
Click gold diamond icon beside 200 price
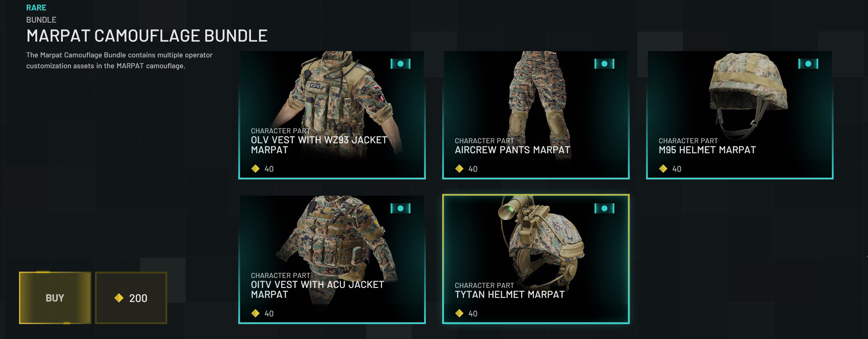tap(119, 298)
